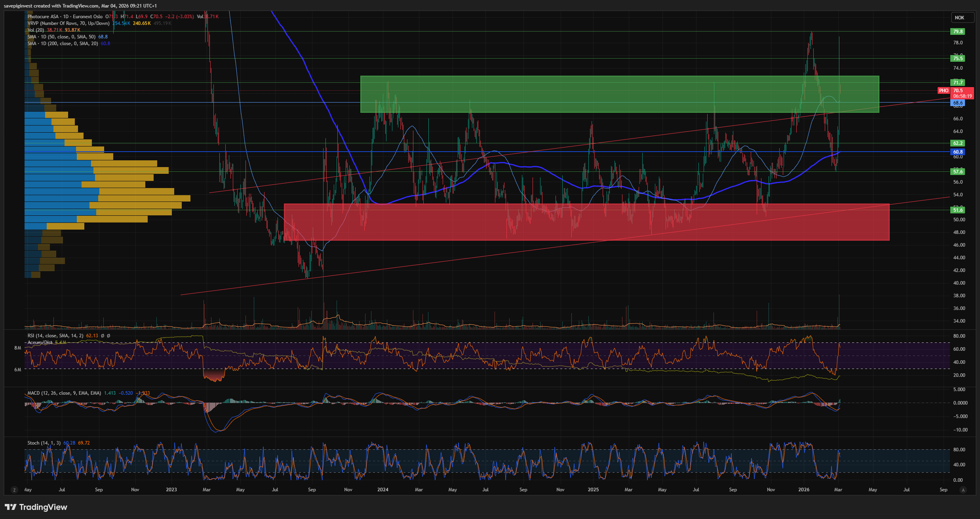Click the SMA 50 indicator legend
This screenshot has height=519, width=980.
click(61, 37)
